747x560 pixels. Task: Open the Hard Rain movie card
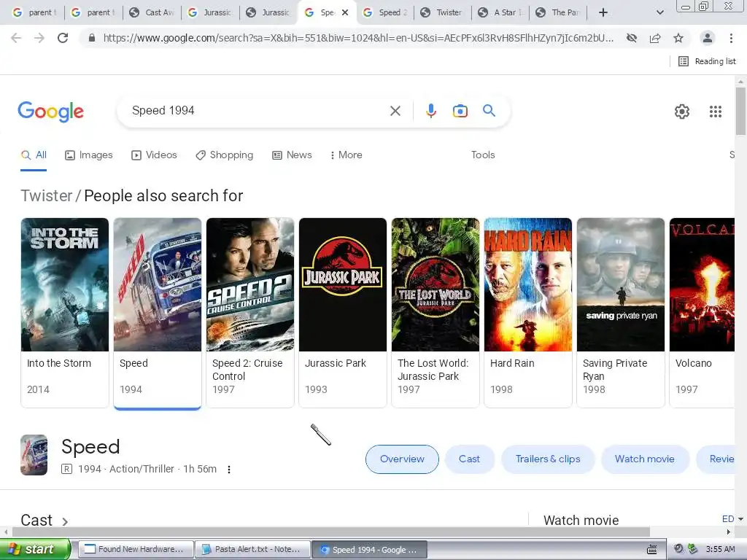pos(528,312)
